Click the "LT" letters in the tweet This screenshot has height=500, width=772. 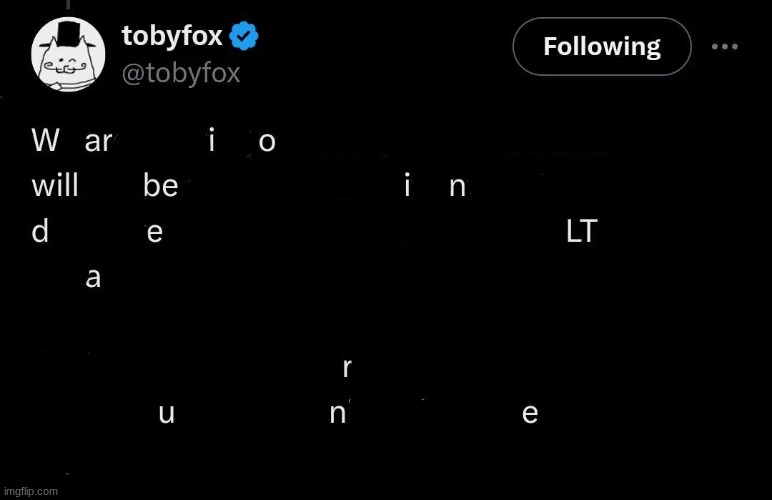[581, 232]
